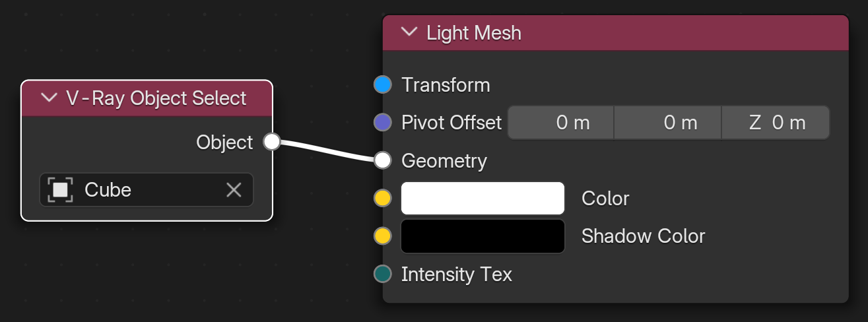Click the Shadow Color yellow socket
This screenshot has width=868, height=322.
click(383, 236)
